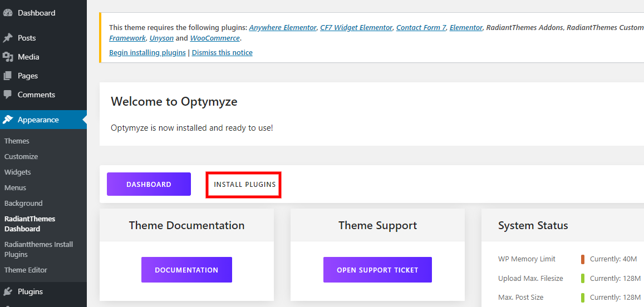Open the Theme Editor menu item
644x307 pixels.
pos(26,270)
